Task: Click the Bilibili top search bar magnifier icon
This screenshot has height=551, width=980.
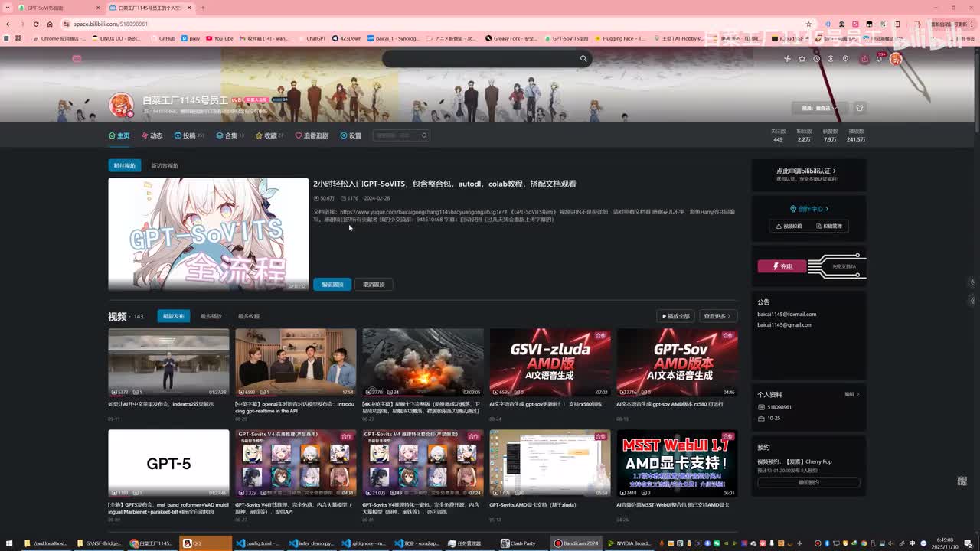Action: (583, 58)
